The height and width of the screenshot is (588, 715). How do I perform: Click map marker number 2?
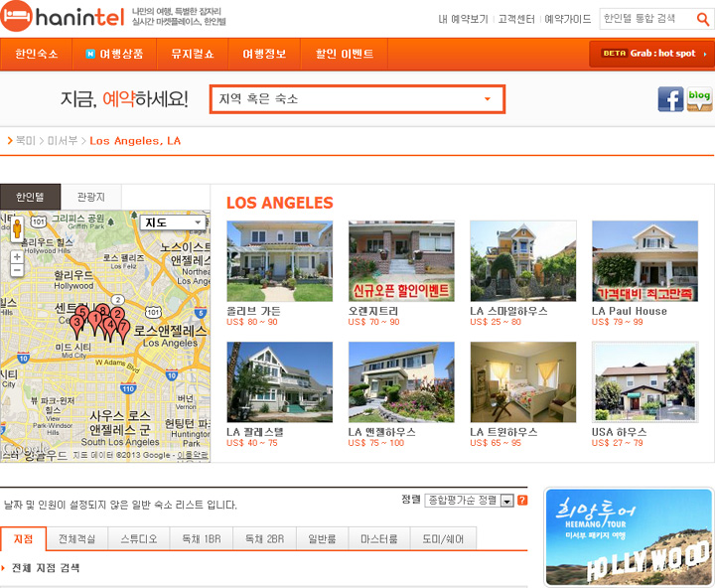click(x=117, y=316)
